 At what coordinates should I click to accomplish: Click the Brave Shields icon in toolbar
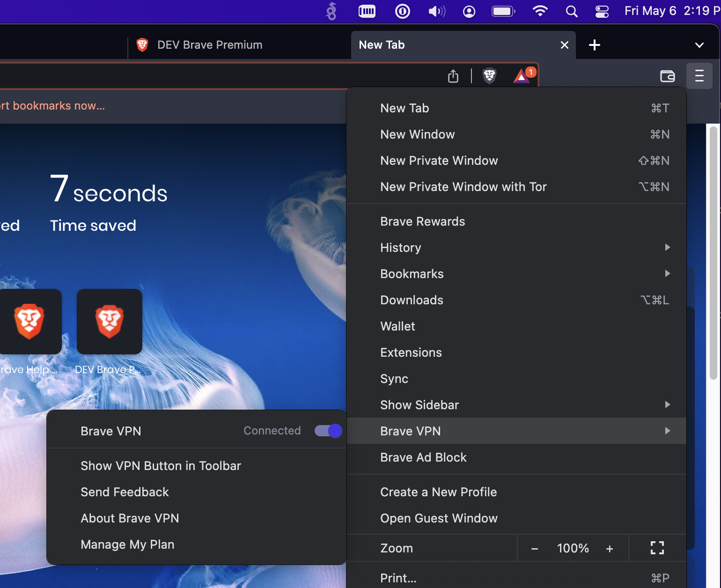click(x=489, y=75)
